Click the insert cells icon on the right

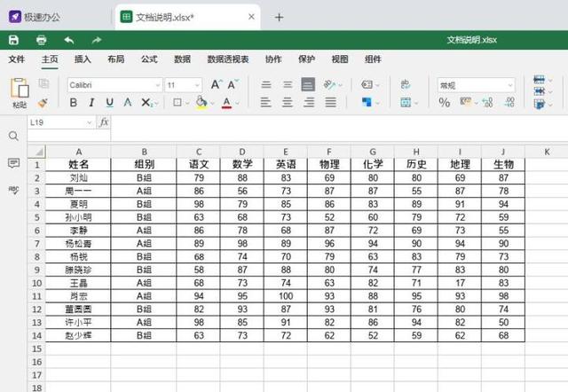(539, 80)
